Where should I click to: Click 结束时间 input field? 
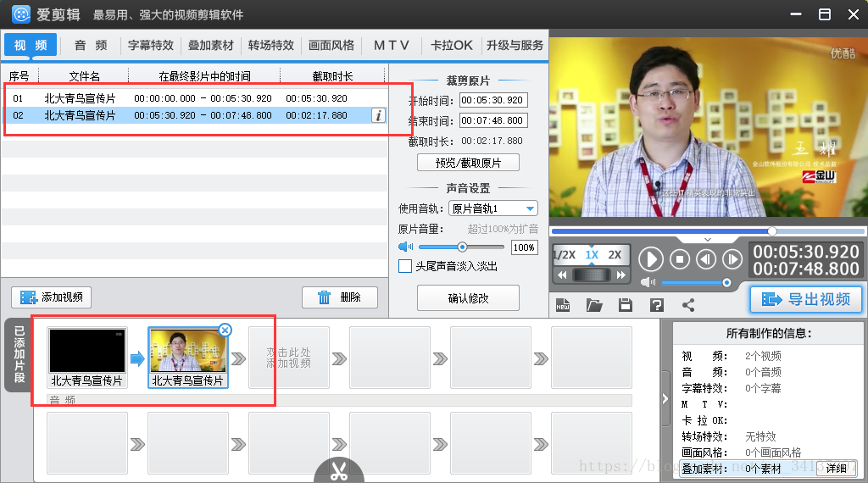click(x=493, y=120)
